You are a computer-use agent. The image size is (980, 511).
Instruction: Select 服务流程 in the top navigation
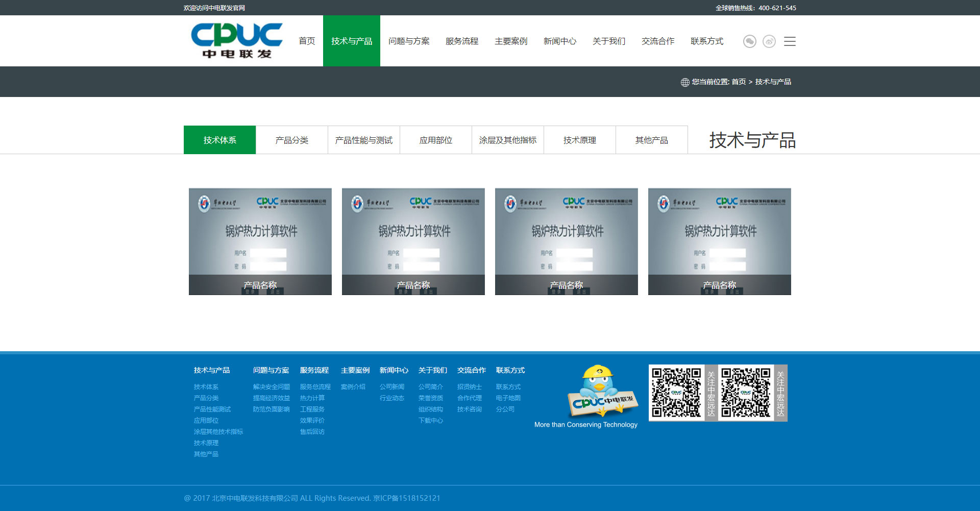(461, 41)
